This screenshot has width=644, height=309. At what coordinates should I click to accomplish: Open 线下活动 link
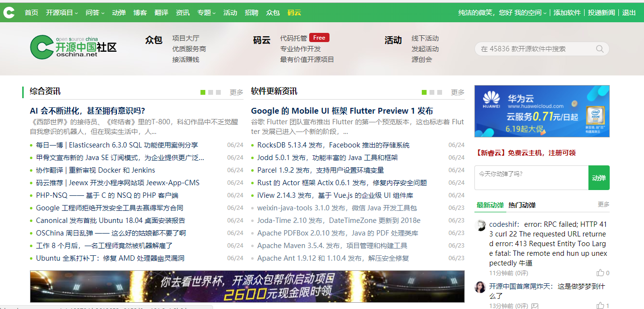coord(425,38)
